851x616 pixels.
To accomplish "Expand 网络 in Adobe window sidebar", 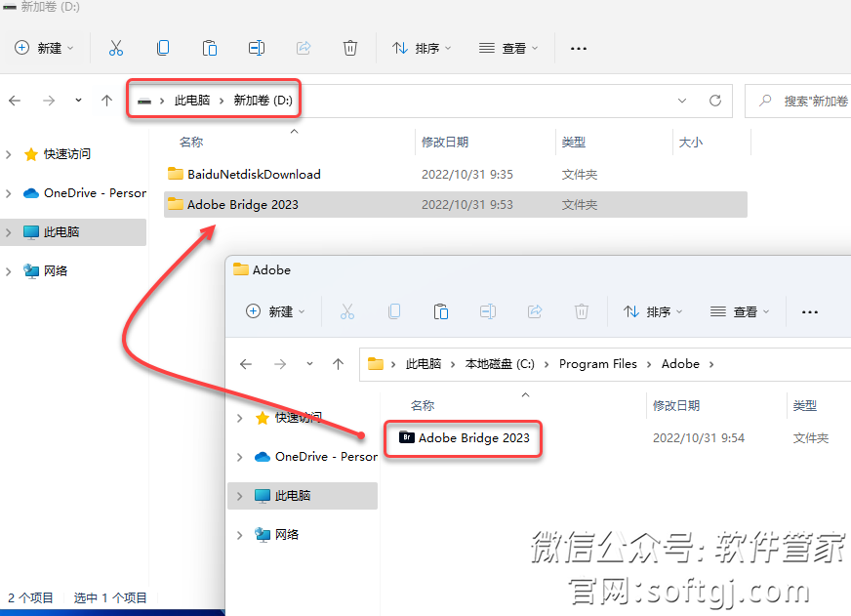I will pyautogui.click(x=240, y=535).
